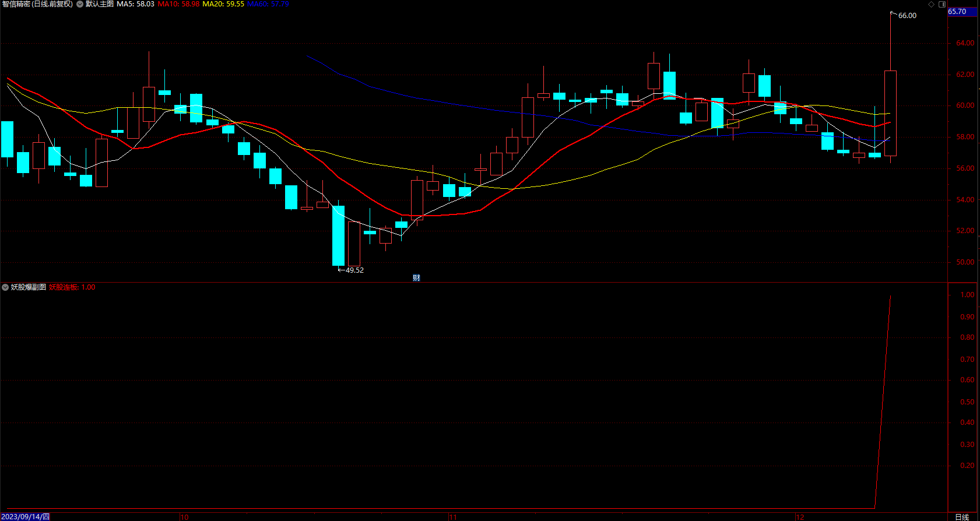Open the 妖股爆副图 sub-chart dropdown arrow

click(x=5, y=287)
